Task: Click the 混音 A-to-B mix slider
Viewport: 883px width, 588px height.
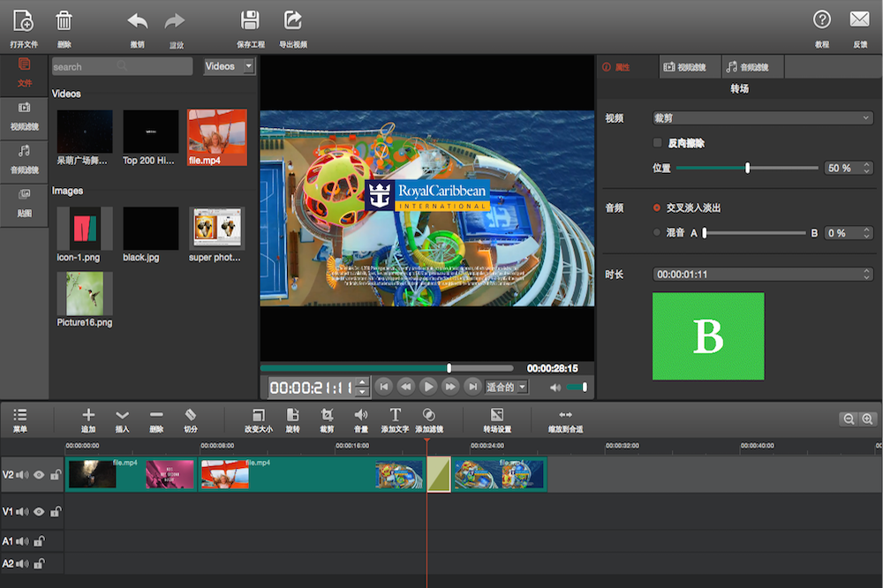Action: (x=755, y=232)
